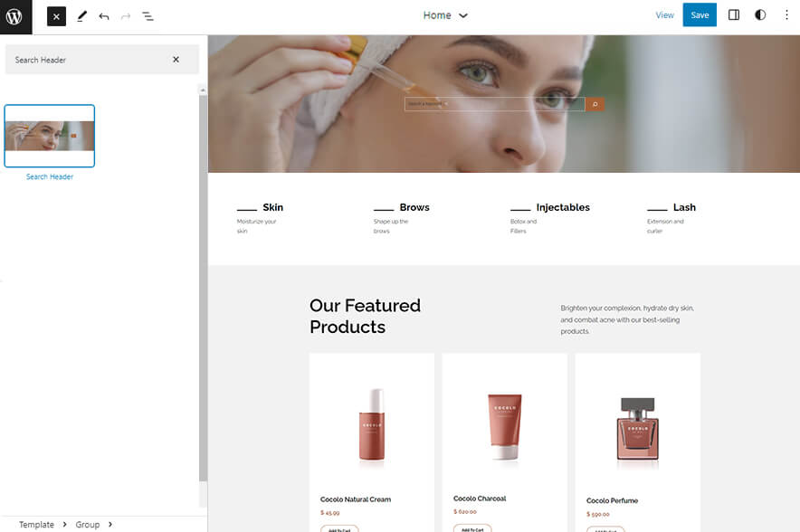Expand the Group breadcrumb chevron
Viewport: 800px width, 532px height.
(x=109, y=524)
